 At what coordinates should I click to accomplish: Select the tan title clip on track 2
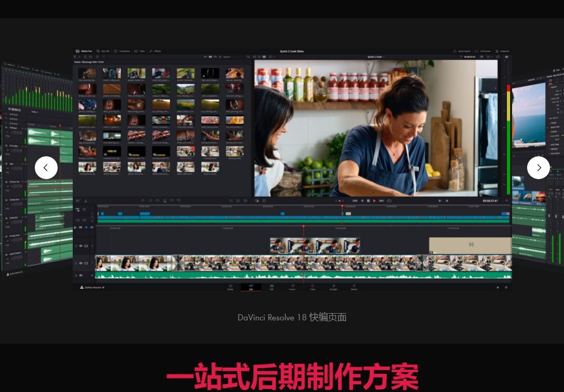470,245
